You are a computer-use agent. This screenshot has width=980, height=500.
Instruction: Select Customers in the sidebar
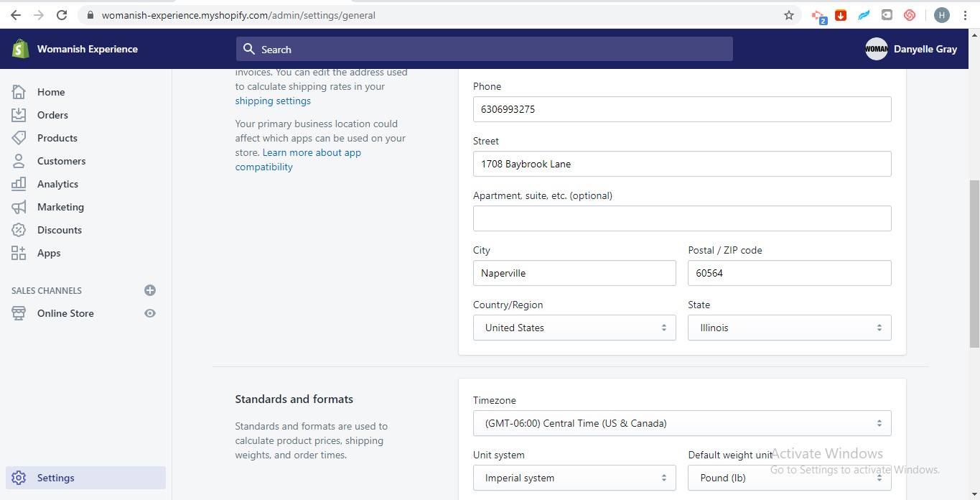61,161
